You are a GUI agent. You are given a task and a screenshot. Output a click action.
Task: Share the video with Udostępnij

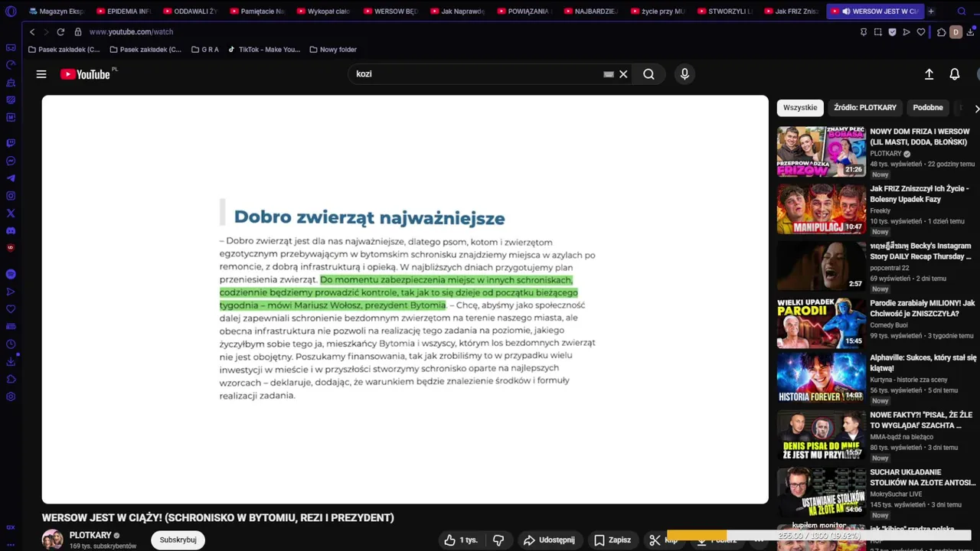click(549, 540)
